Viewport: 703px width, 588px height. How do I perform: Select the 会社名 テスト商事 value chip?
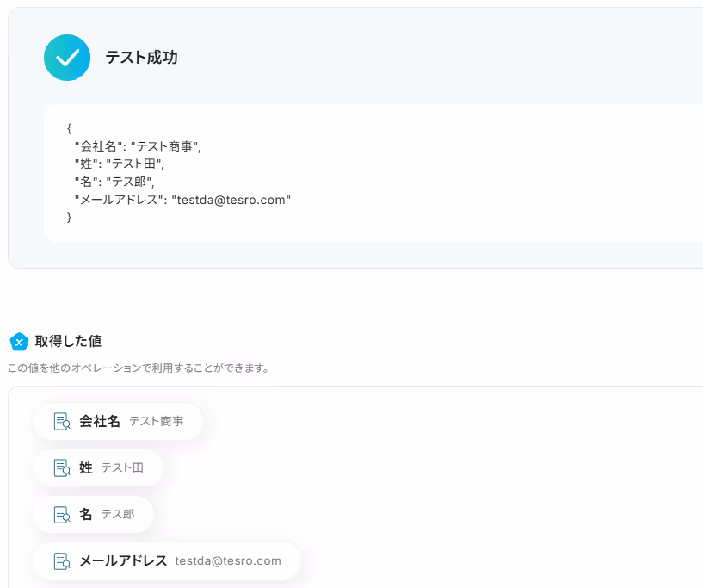click(x=119, y=422)
